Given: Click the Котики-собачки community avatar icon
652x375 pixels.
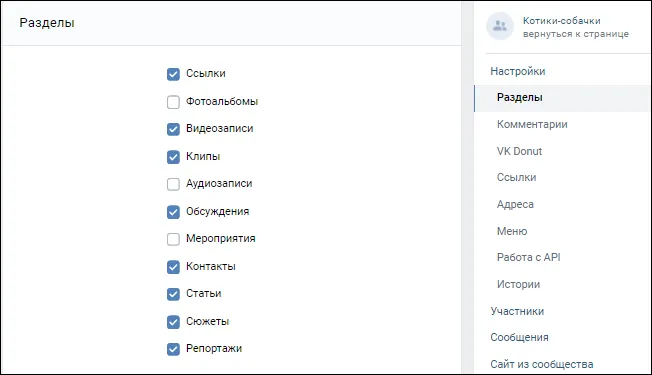Looking at the screenshot, I should point(500,26).
